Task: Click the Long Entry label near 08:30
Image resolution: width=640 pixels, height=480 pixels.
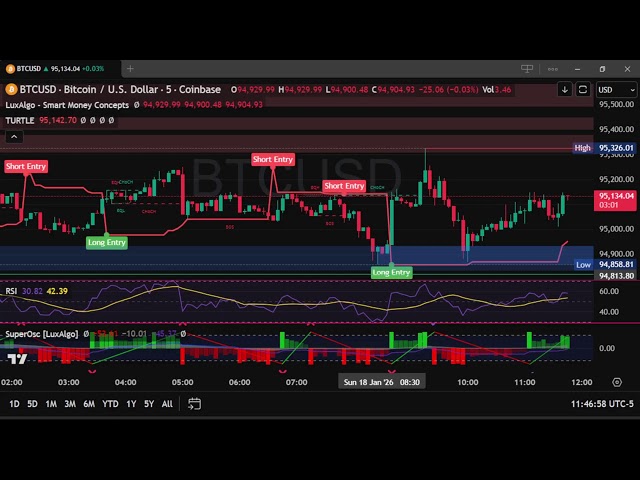Action: tap(391, 273)
